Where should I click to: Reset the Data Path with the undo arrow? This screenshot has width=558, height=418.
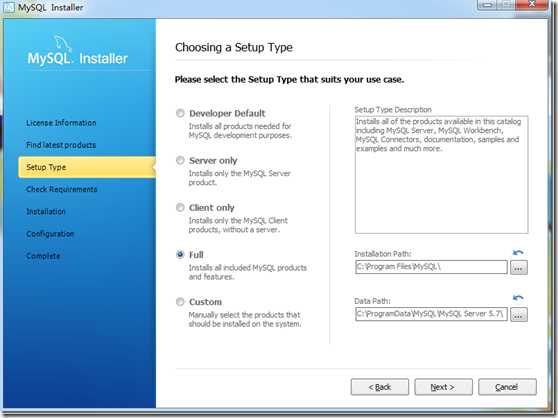pyautogui.click(x=518, y=298)
